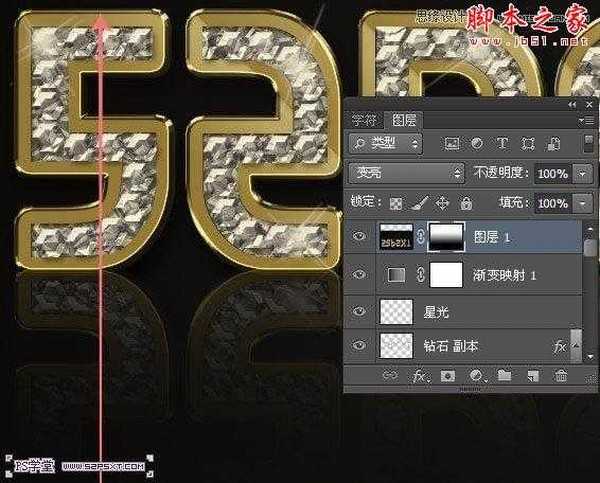
Task: Lock all padlock icon
Action: pyautogui.click(x=466, y=203)
